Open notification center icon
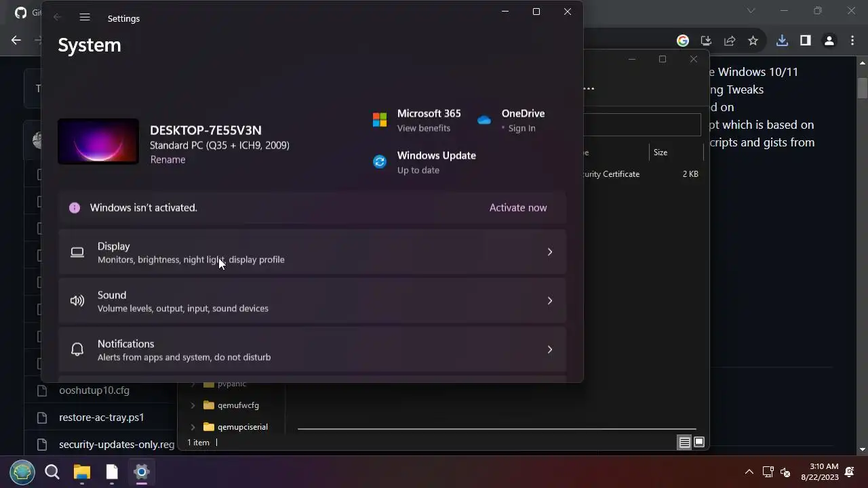The image size is (868, 488). click(x=850, y=472)
